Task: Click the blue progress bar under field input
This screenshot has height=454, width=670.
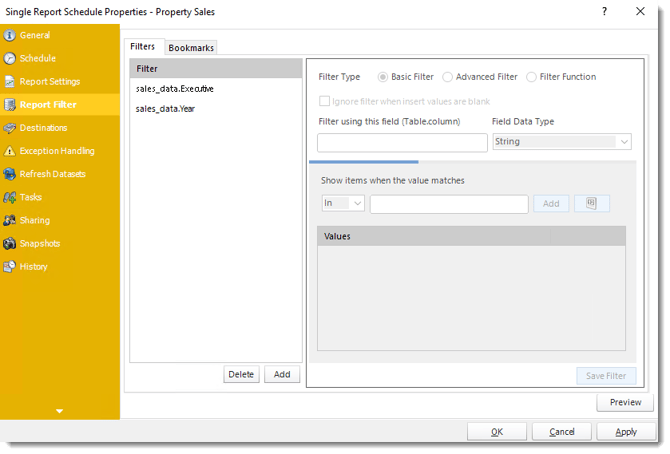Action: [364, 162]
